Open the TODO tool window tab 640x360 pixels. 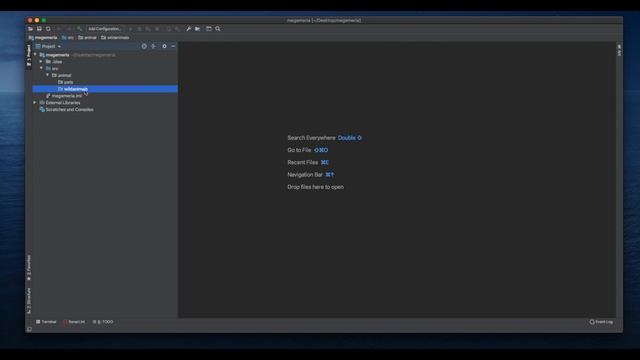tap(103, 322)
